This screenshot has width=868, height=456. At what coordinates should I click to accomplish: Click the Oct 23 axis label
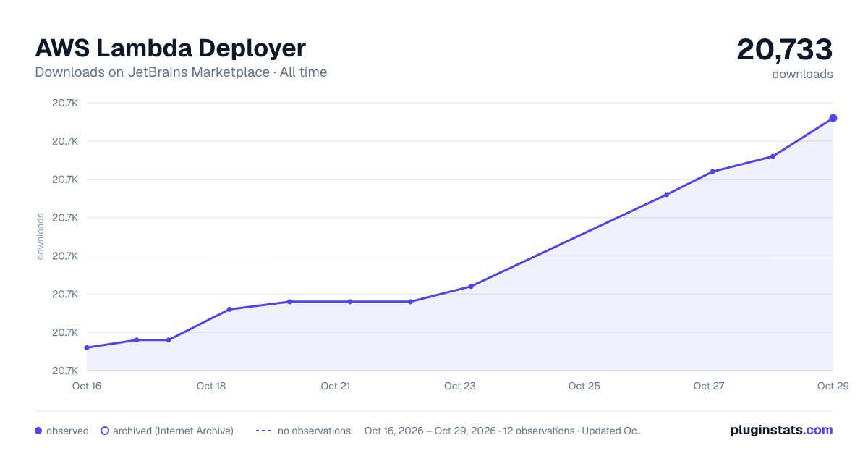(x=460, y=386)
